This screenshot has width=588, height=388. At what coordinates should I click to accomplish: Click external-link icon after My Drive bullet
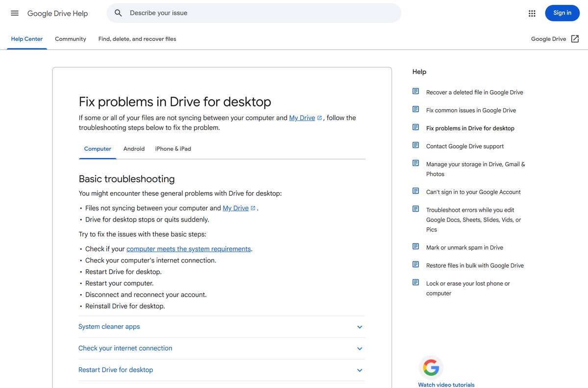253,208
